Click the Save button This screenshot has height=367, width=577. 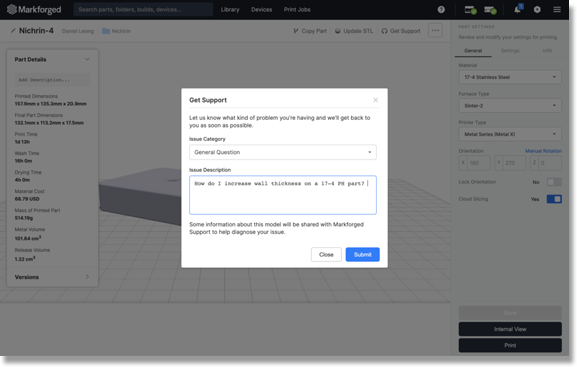pyautogui.click(x=510, y=313)
